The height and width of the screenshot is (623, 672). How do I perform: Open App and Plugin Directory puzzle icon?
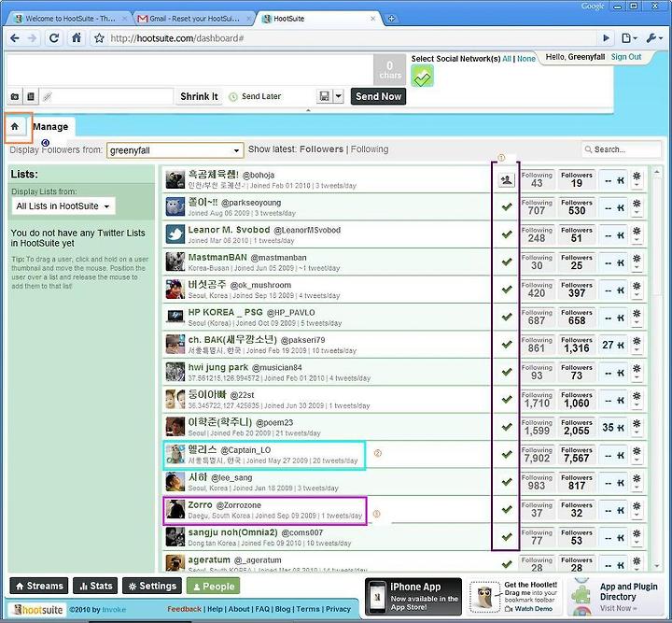click(x=581, y=597)
